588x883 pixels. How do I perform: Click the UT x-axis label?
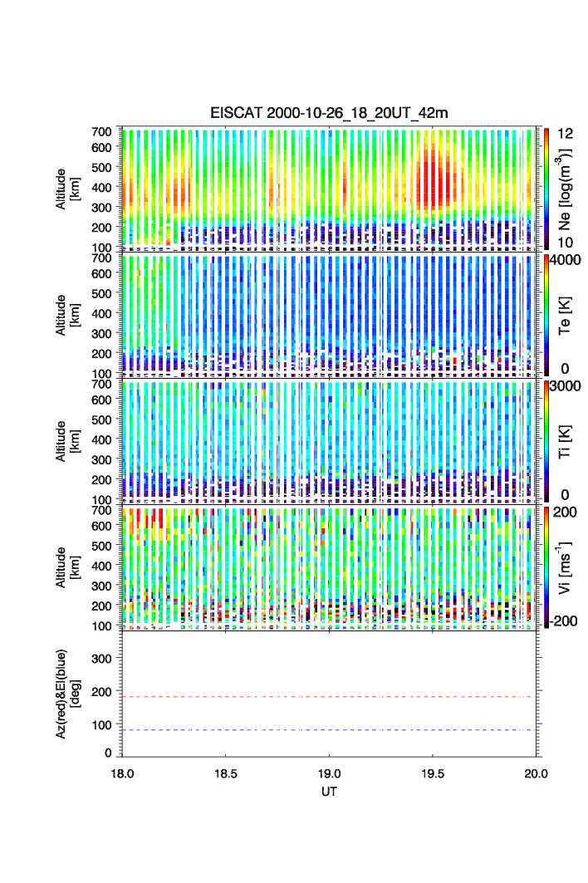pyautogui.click(x=330, y=792)
